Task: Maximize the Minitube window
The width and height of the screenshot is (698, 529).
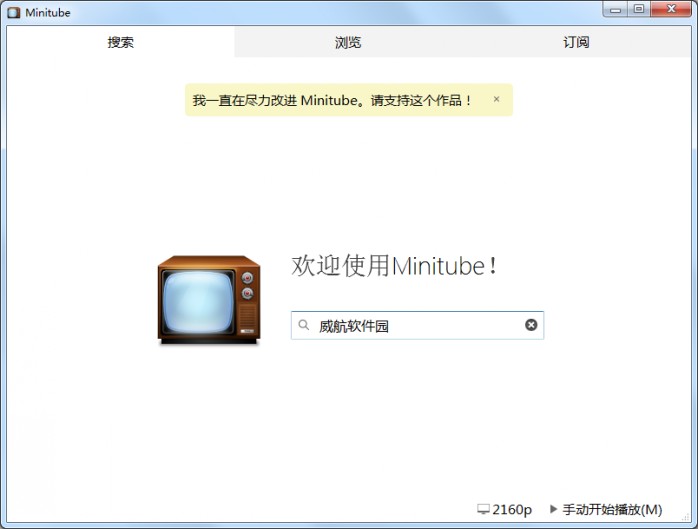Action: [639, 9]
